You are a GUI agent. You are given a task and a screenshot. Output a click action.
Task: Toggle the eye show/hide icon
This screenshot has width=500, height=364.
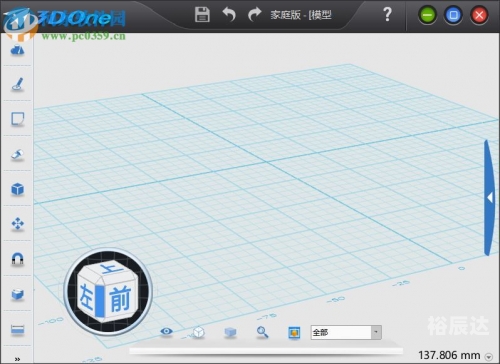[166, 331]
